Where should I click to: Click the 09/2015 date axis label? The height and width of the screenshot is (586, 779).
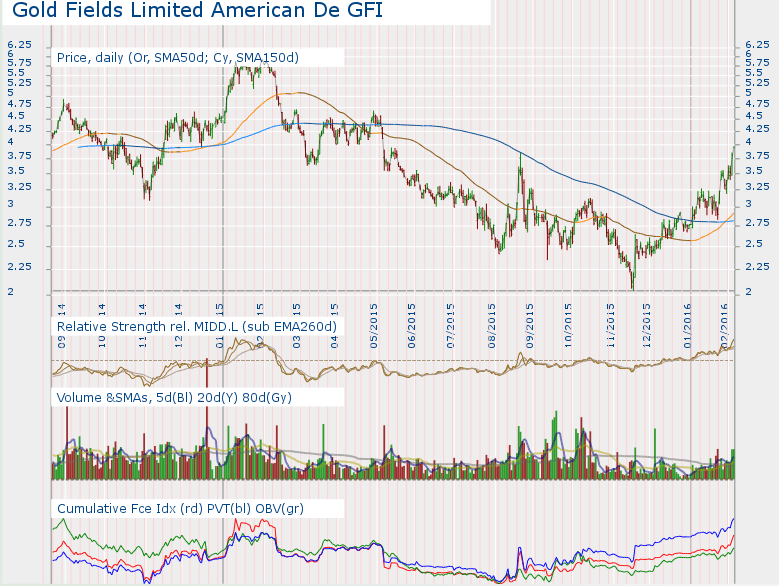(x=530, y=326)
